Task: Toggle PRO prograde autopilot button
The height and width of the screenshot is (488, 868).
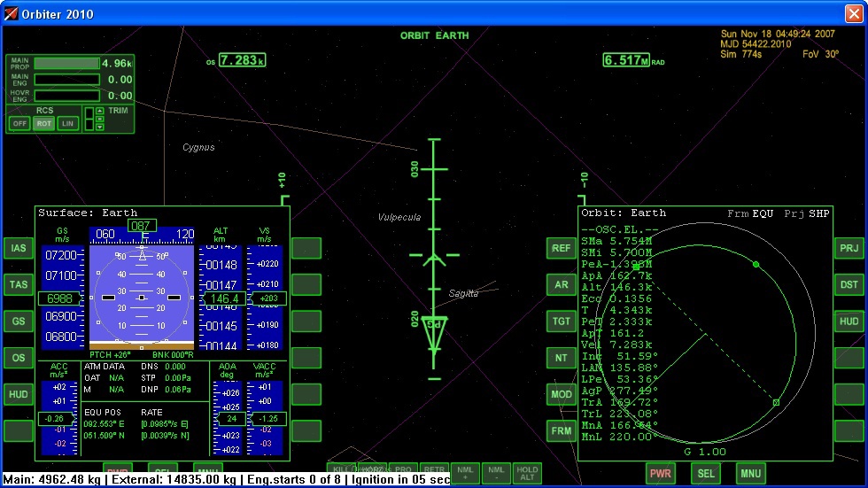Action: coord(403,469)
